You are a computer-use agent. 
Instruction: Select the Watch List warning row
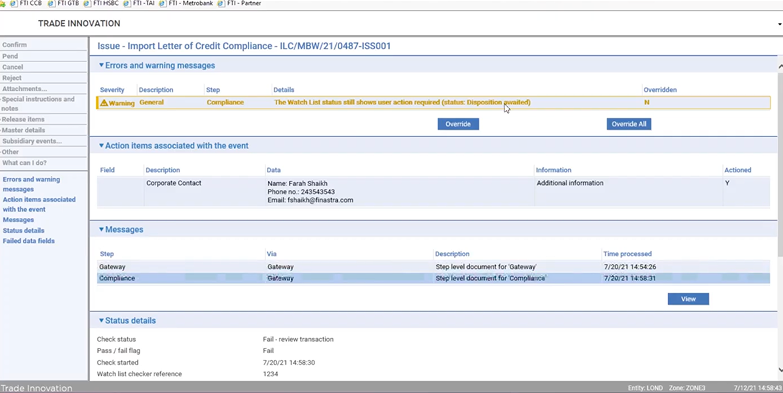coord(433,102)
